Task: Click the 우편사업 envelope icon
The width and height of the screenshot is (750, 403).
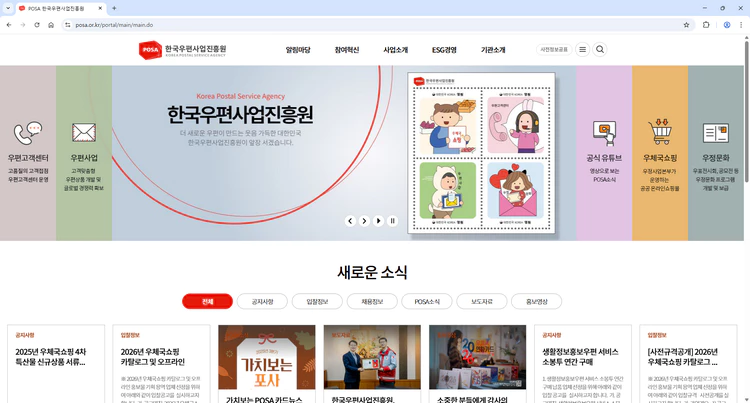Action: [x=84, y=132]
